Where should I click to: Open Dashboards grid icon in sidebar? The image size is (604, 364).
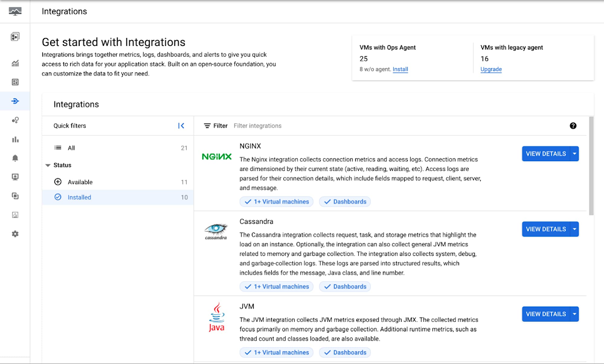tap(15, 82)
